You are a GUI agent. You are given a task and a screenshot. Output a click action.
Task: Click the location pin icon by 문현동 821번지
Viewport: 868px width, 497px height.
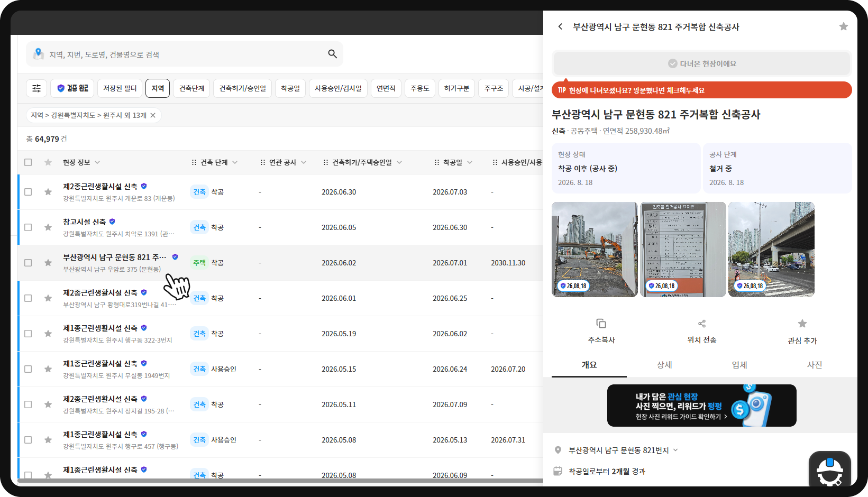pyautogui.click(x=558, y=450)
